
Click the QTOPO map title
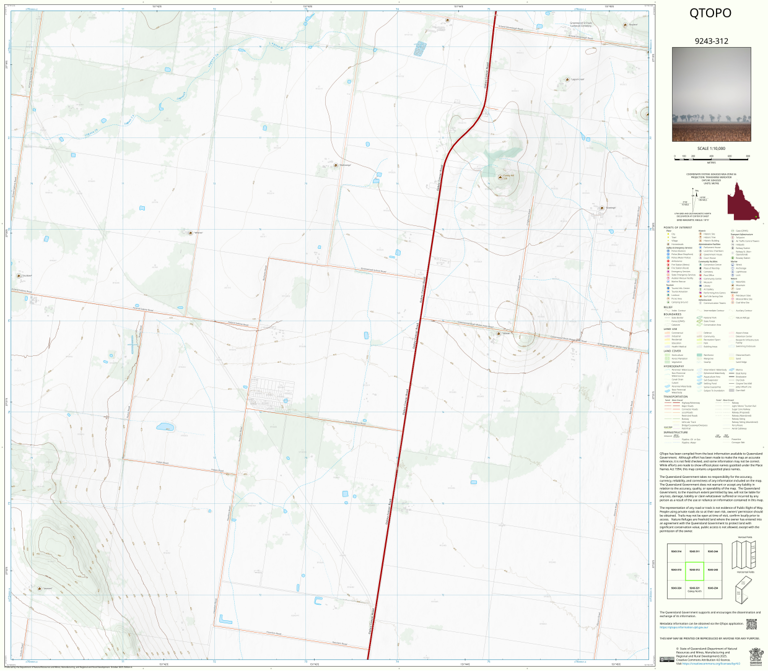point(710,13)
